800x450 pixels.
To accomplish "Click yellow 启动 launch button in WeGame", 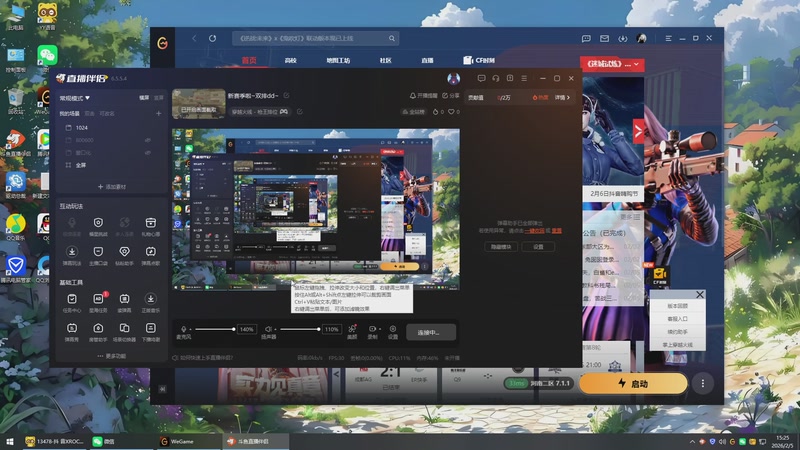I will tap(633, 384).
